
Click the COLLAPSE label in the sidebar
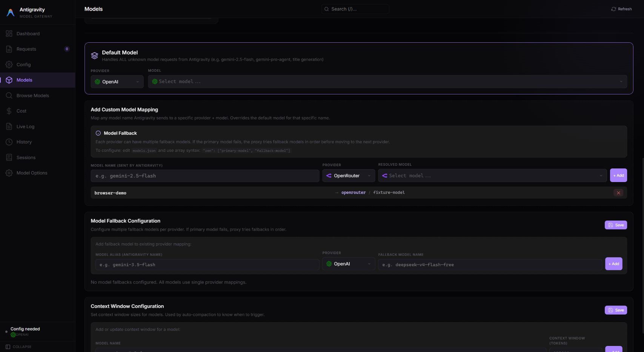tap(22, 347)
